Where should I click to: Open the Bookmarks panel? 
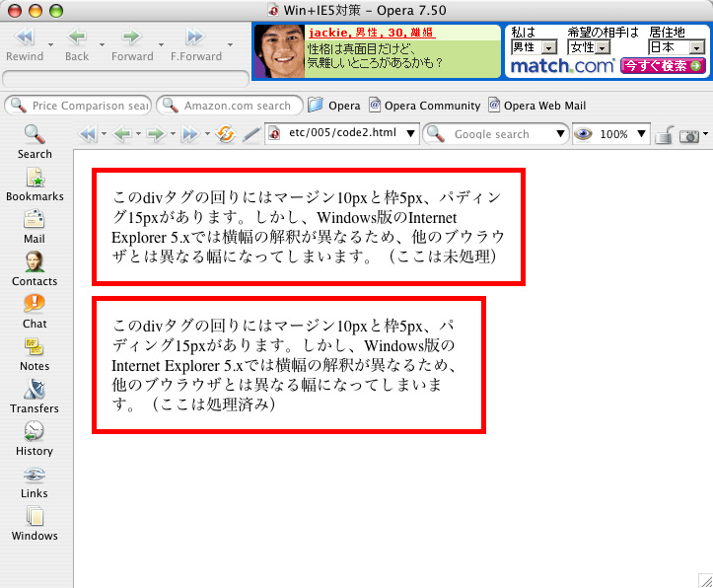35,184
